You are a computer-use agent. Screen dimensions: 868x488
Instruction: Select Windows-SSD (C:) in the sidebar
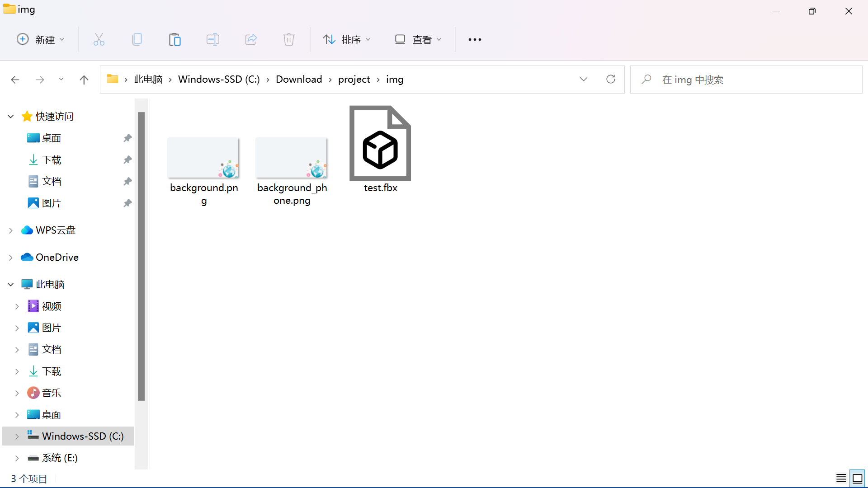tap(82, 436)
